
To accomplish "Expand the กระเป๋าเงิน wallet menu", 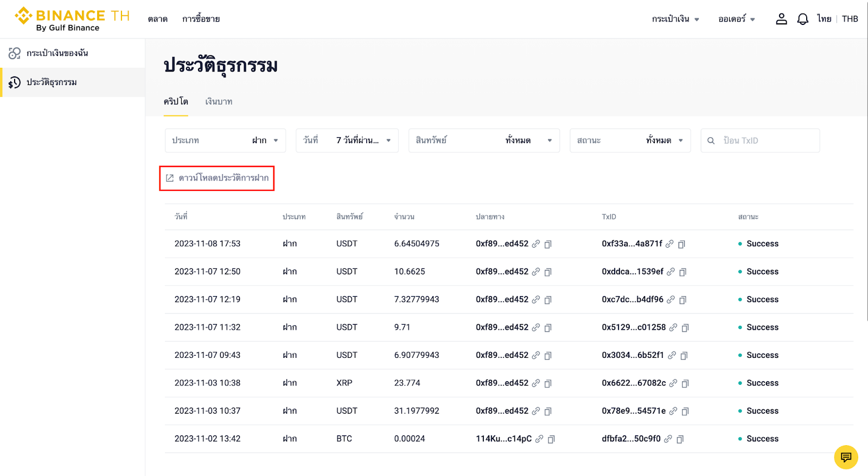I will [675, 19].
